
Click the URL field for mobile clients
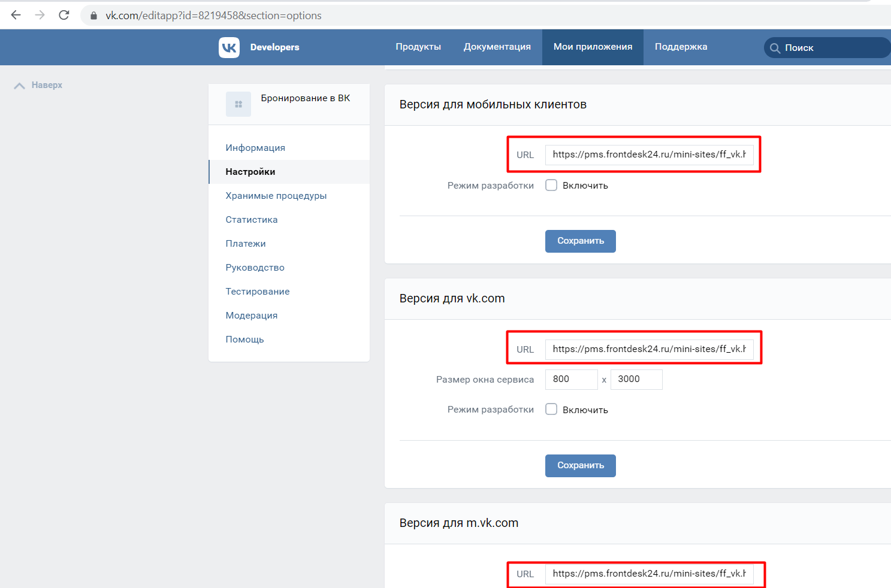650,154
